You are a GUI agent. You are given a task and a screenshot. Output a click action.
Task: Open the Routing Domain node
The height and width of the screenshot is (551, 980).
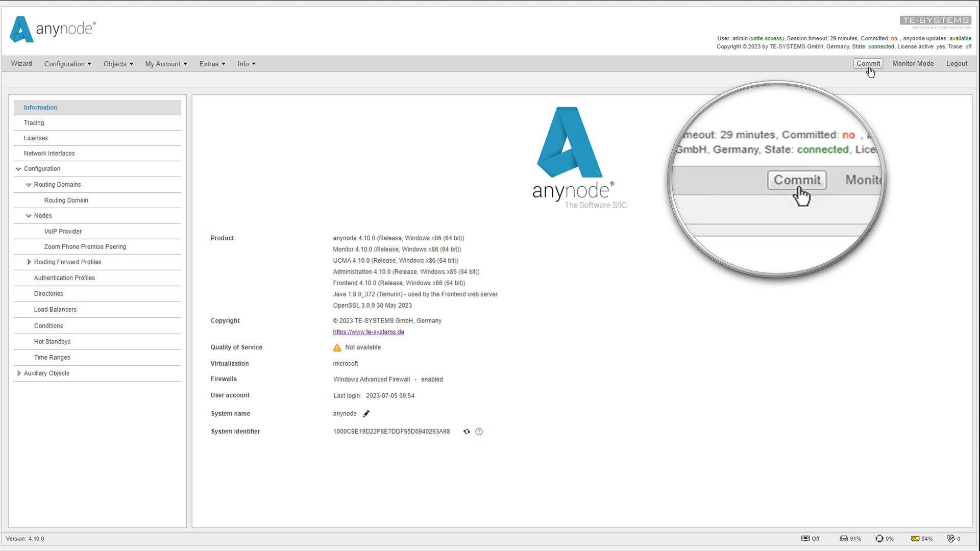click(x=66, y=200)
